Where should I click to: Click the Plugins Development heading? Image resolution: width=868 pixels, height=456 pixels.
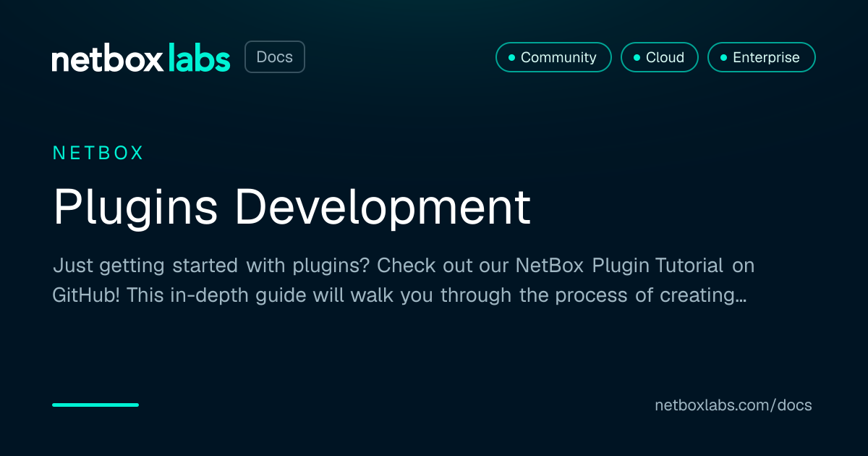[292, 208]
